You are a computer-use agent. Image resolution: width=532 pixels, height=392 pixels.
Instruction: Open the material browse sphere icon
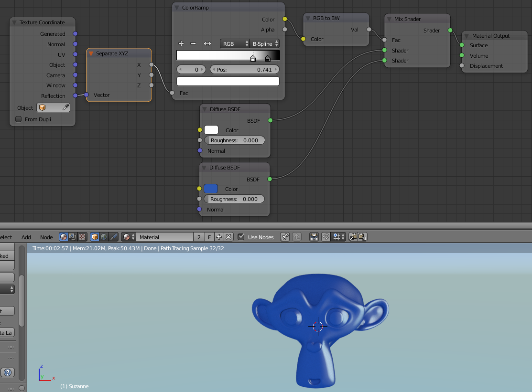(129, 237)
